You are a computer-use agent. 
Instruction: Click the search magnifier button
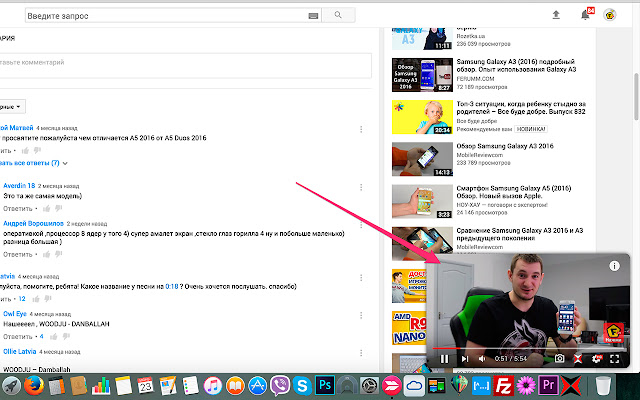point(338,15)
